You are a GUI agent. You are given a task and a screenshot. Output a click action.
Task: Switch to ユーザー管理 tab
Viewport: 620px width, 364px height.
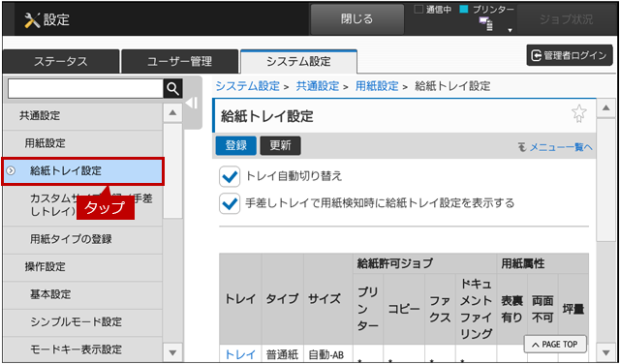tap(180, 62)
